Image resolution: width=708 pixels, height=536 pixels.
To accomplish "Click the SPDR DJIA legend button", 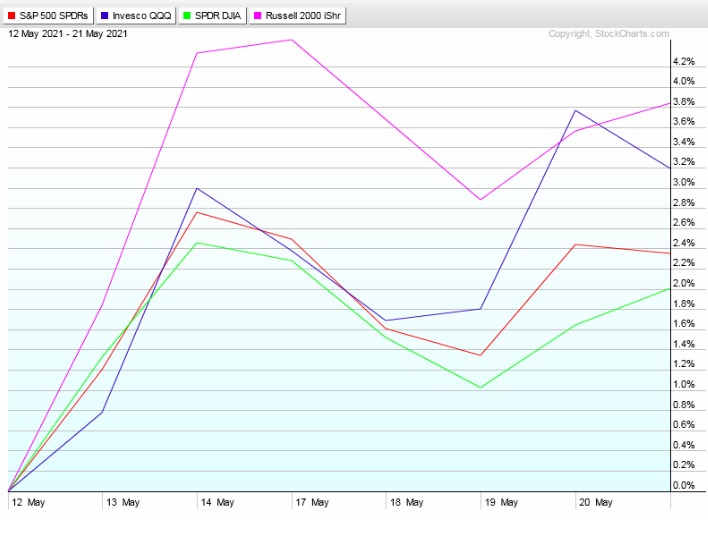I will pyautogui.click(x=213, y=16).
